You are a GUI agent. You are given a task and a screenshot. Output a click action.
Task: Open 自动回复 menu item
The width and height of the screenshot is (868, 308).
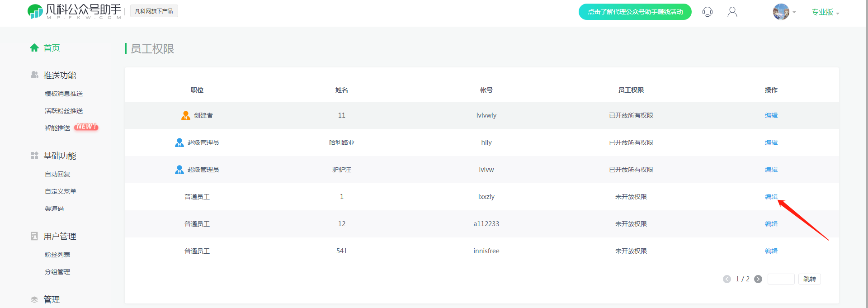(57, 174)
